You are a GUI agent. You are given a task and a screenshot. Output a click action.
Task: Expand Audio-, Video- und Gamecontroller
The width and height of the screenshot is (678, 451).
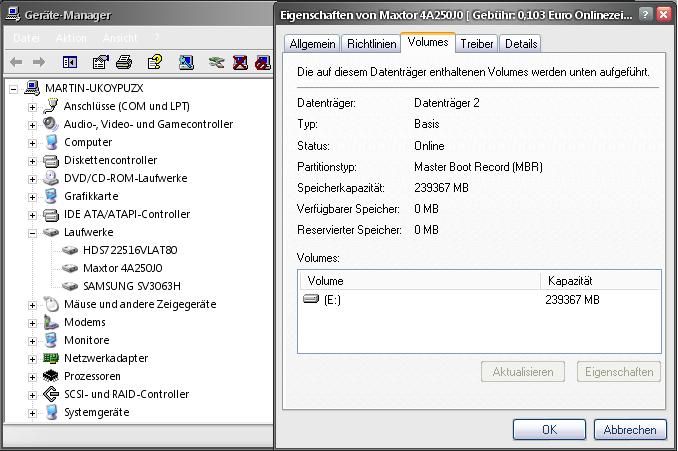[x=32, y=125]
